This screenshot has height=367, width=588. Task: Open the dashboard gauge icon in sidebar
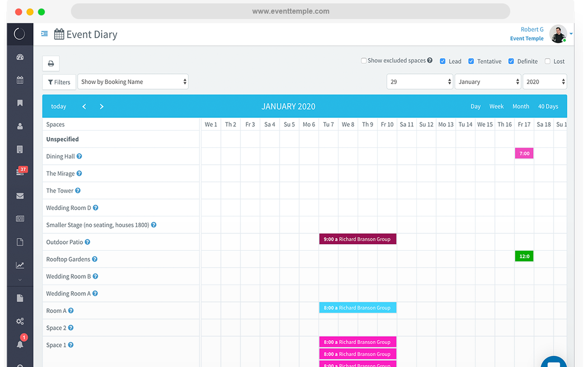tap(20, 57)
